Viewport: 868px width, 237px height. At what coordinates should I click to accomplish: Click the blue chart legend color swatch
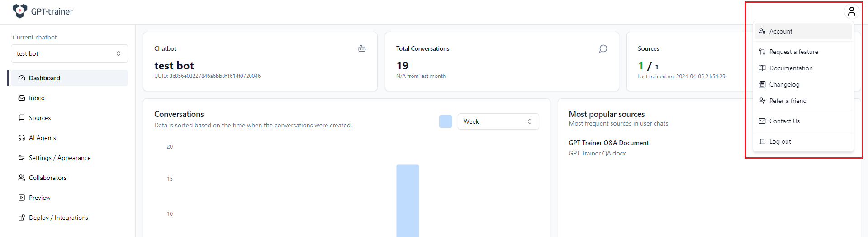pos(446,121)
